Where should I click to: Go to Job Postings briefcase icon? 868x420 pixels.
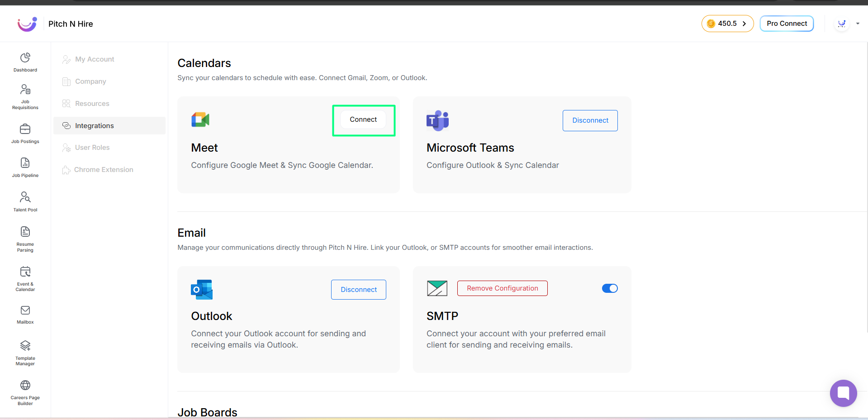click(x=25, y=129)
